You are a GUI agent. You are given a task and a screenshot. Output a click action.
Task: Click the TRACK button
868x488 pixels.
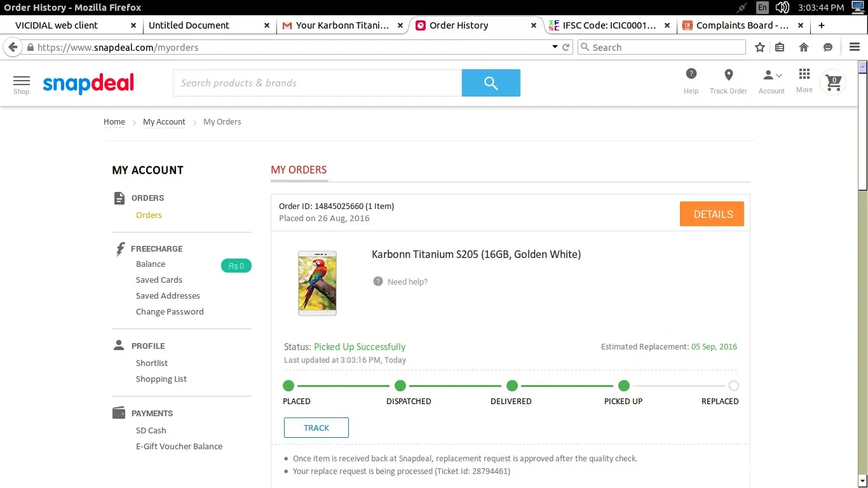tap(316, 428)
